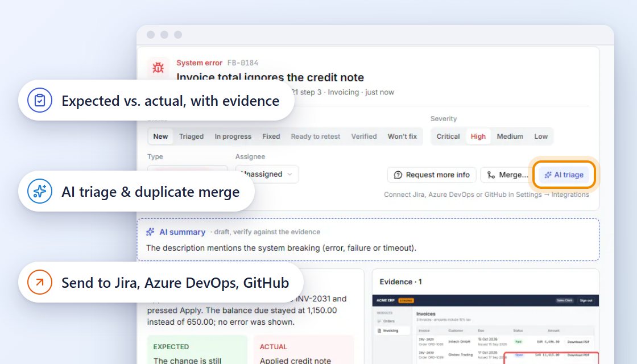637x364 pixels.
Task: Choose Low severity
Action: click(x=541, y=136)
